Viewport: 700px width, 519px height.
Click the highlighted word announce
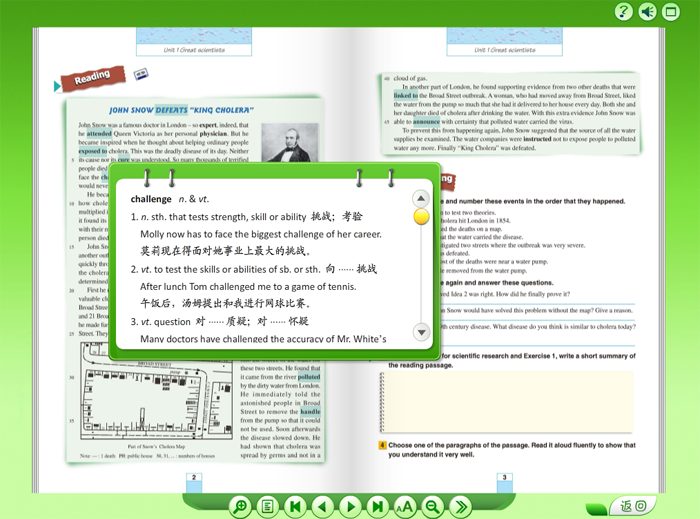click(426, 121)
